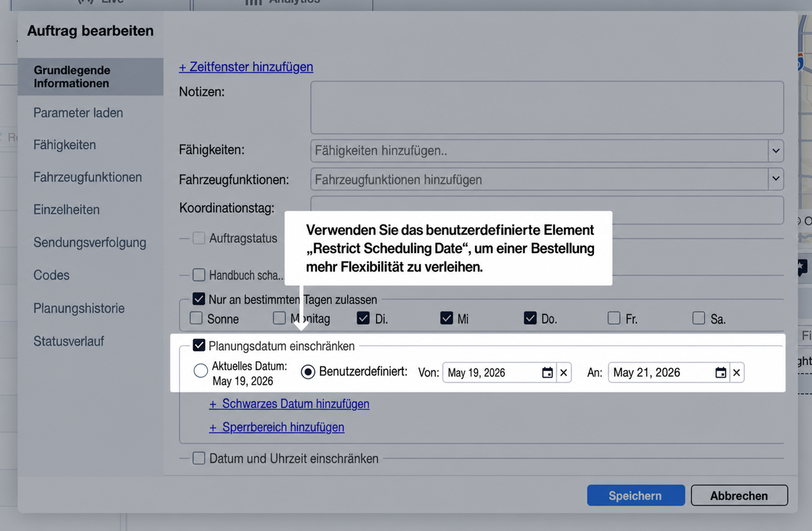The image size is (812, 531).
Task: Open the Einzelheiten section
Action: coord(67,209)
